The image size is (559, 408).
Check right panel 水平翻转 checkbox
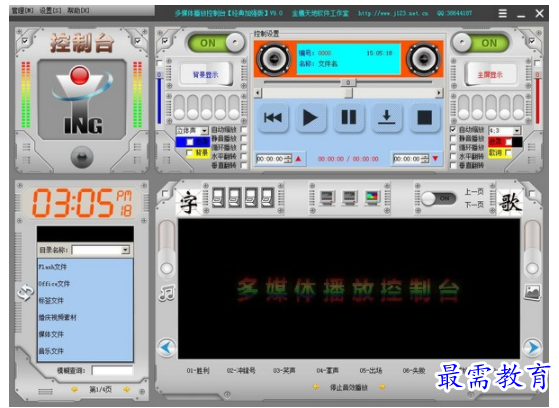pyautogui.click(x=453, y=156)
